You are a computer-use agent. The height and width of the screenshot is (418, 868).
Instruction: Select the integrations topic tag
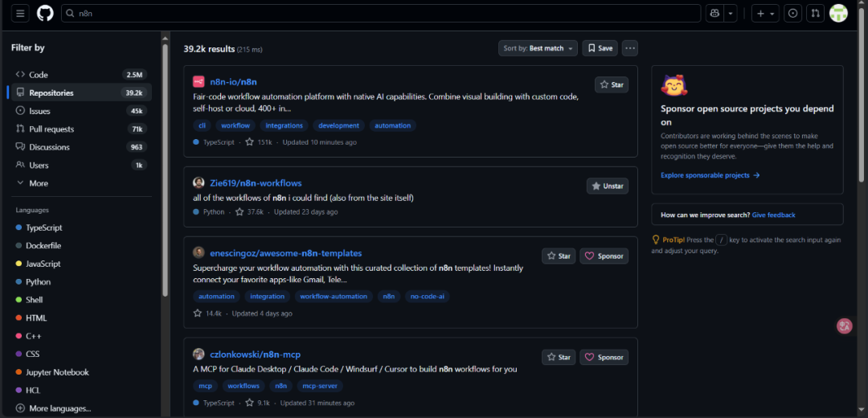pos(284,125)
